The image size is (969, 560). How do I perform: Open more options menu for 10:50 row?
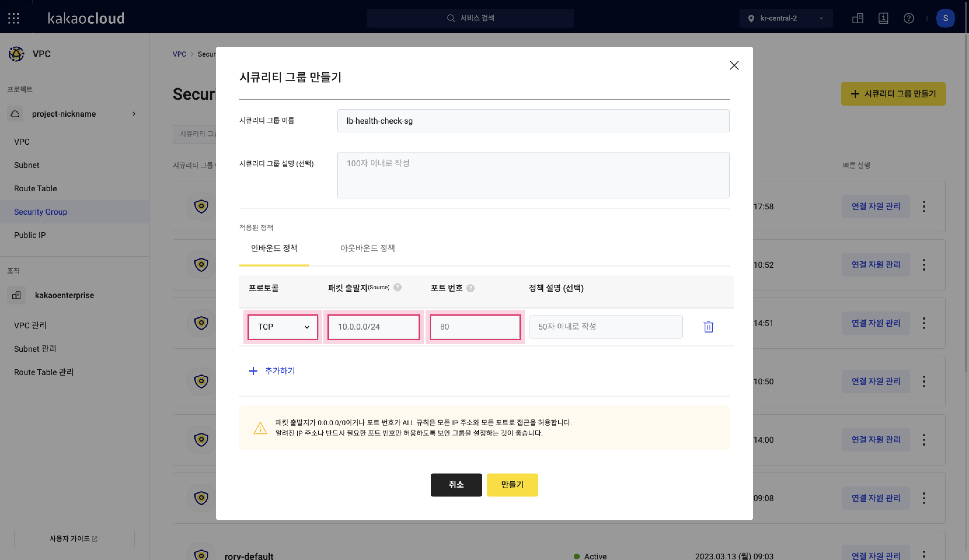point(924,381)
